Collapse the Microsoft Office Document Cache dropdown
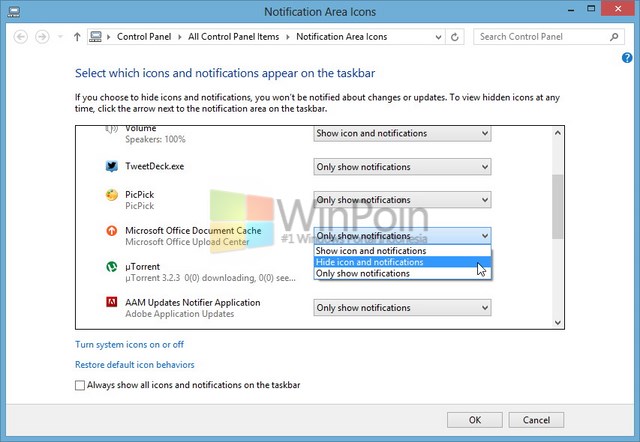 pyautogui.click(x=402, y=236)
